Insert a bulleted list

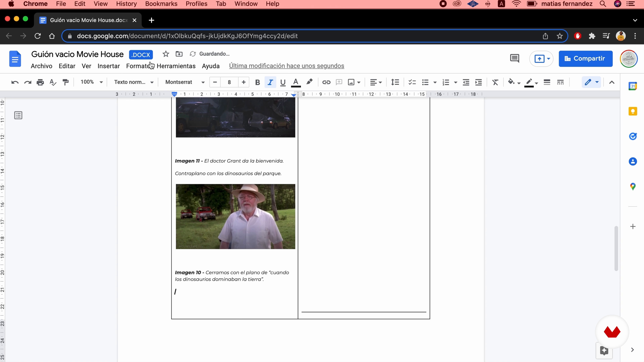click(425, 82)
